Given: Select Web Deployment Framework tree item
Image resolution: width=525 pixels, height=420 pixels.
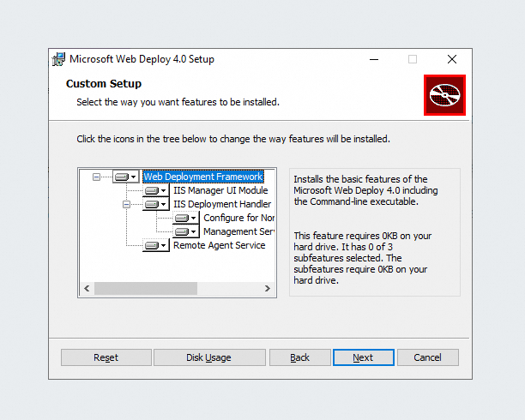Looking at the screenshot, I should (203, 177).
